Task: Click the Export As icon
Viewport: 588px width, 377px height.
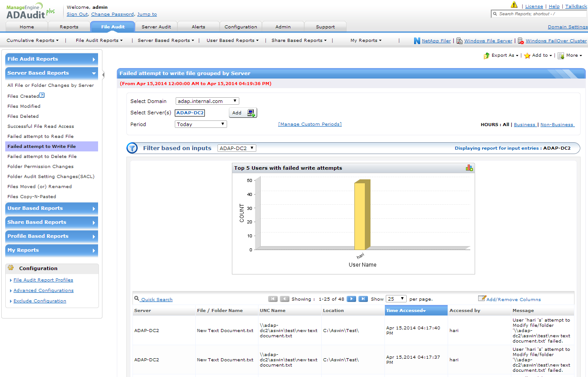Action: 486,56
